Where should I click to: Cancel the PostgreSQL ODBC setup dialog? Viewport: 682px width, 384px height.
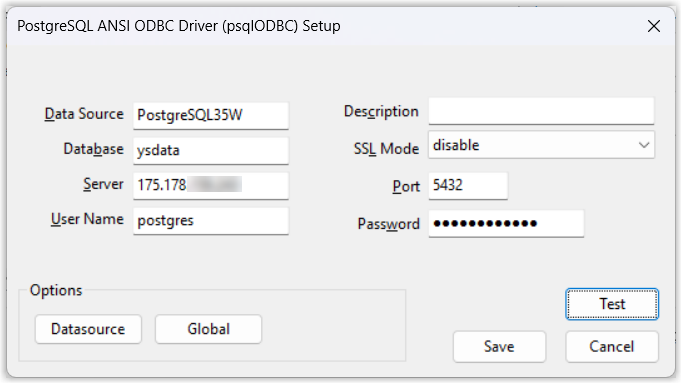pyautogui.click(x=612, y=347)
